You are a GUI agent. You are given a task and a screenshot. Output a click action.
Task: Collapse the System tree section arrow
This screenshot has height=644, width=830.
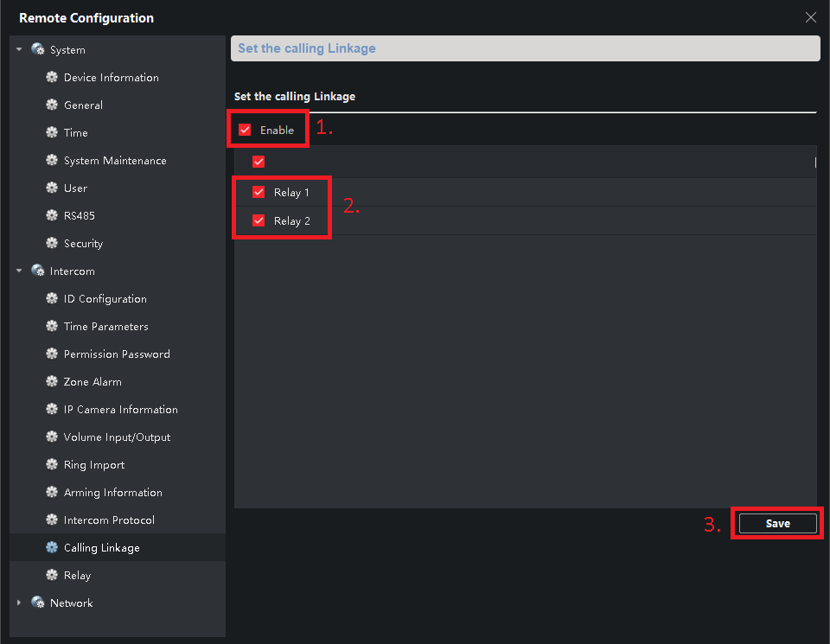tap(20, 50)
